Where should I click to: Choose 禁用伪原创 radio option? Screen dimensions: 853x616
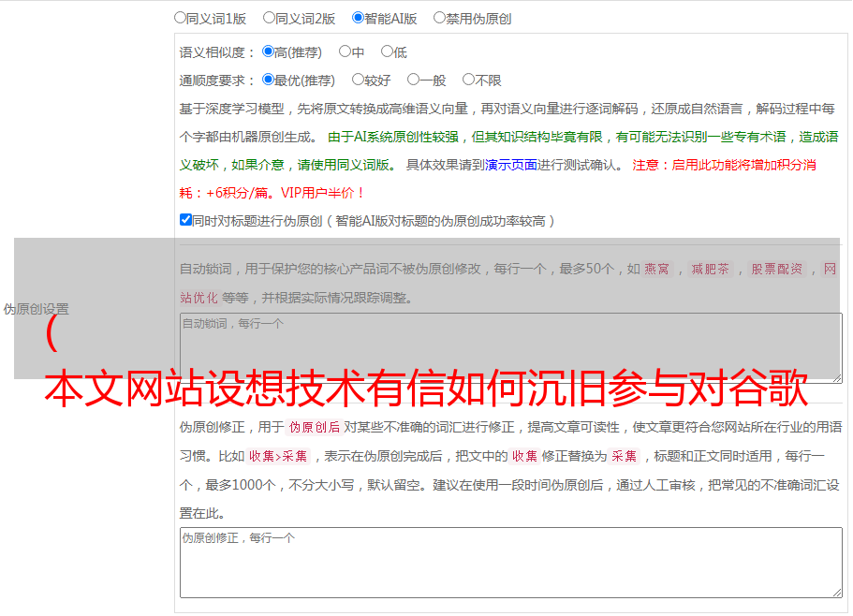[439, 18]
